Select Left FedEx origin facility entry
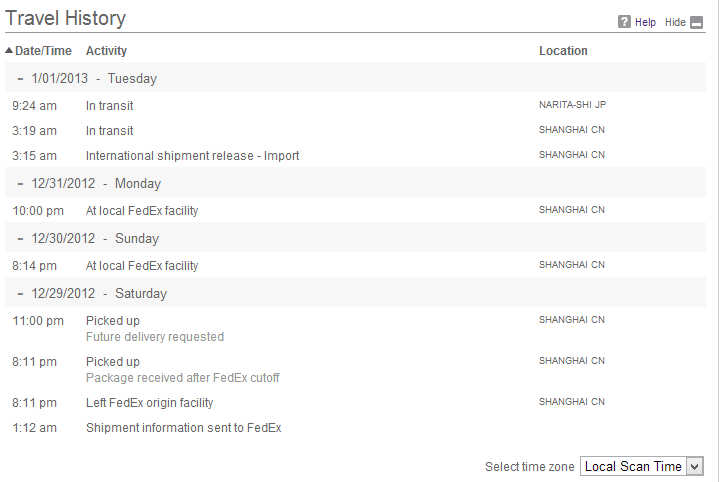Screen dimensions: 725x482 (149, 403)
